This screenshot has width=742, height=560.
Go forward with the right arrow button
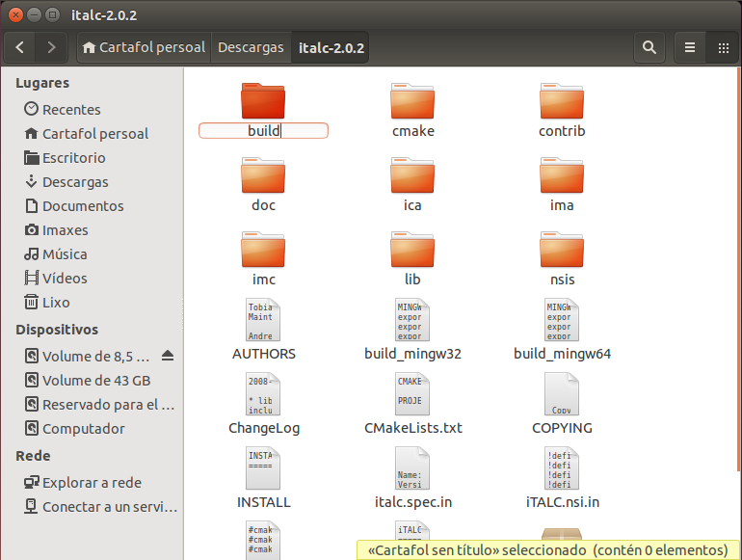pos(52,47)
